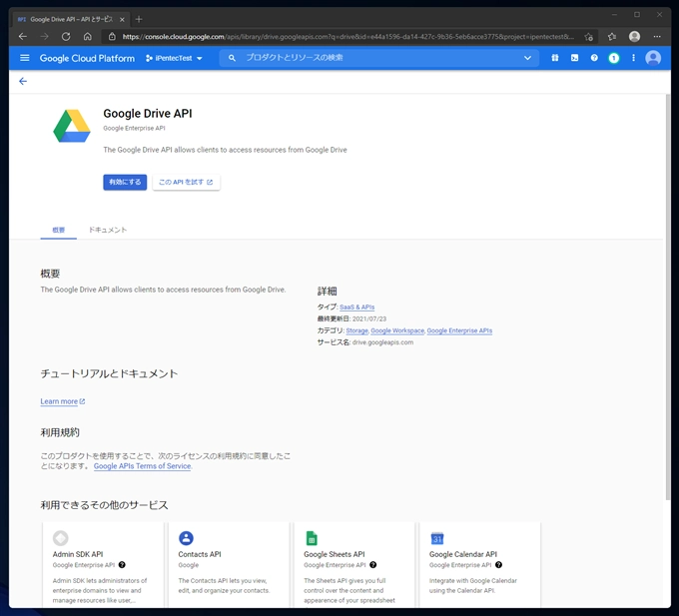Reload the page with browser refresh
This screenshot has width=679, height=616.
66,36
